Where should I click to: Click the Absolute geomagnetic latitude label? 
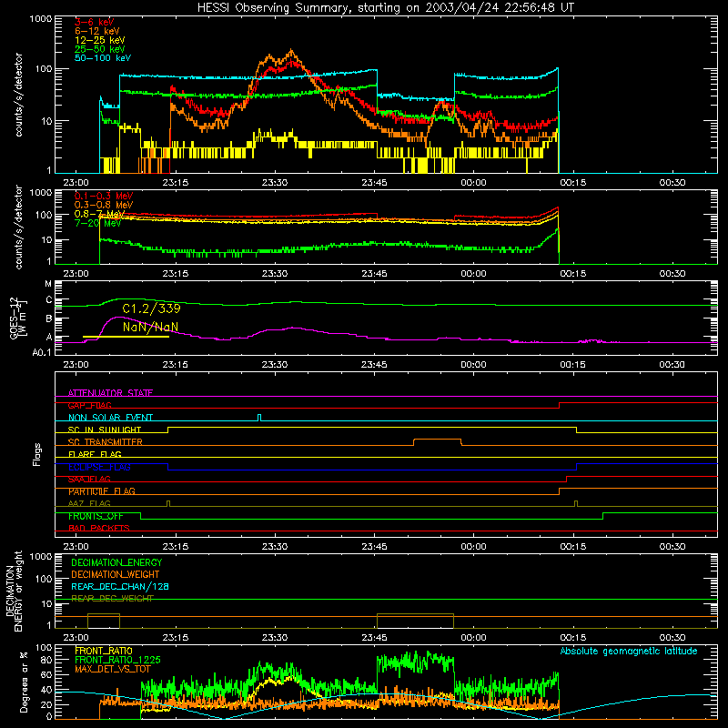(x=629, y=651)
